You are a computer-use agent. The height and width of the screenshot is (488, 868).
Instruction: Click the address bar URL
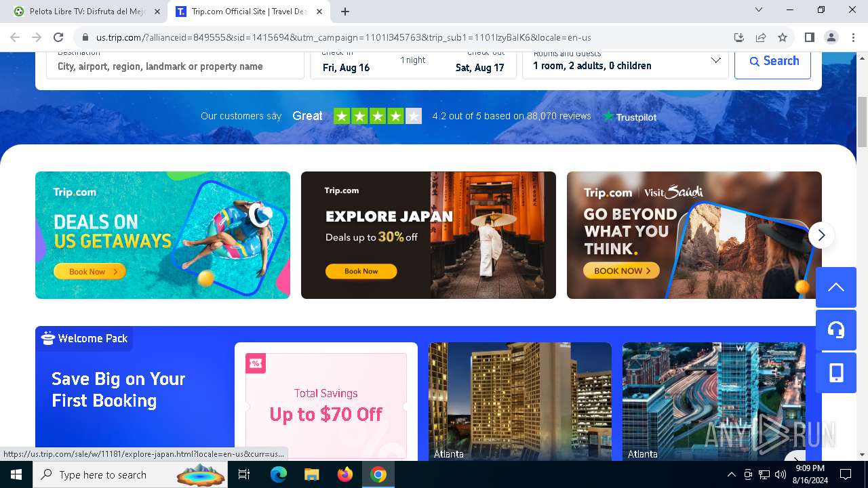click(x=343, y=37)
